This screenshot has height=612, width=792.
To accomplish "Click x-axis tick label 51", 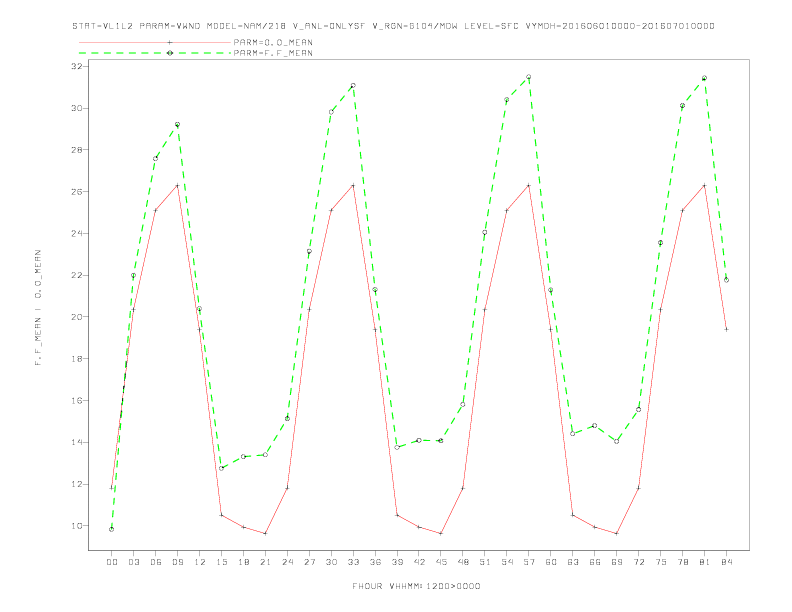I will pos(485,562).
